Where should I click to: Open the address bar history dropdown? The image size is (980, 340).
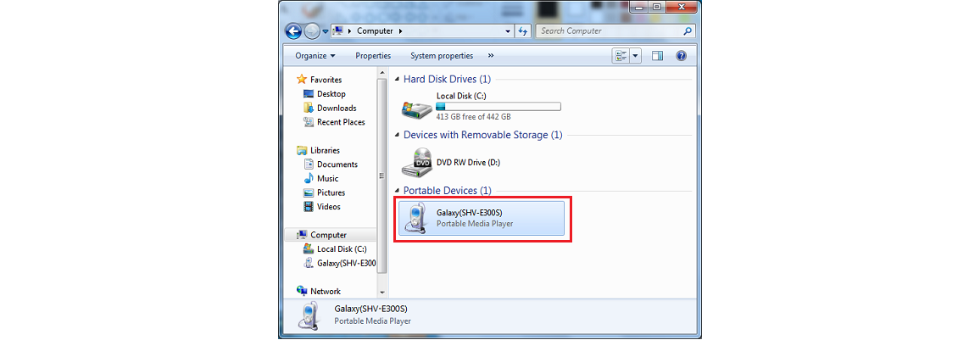508,31
